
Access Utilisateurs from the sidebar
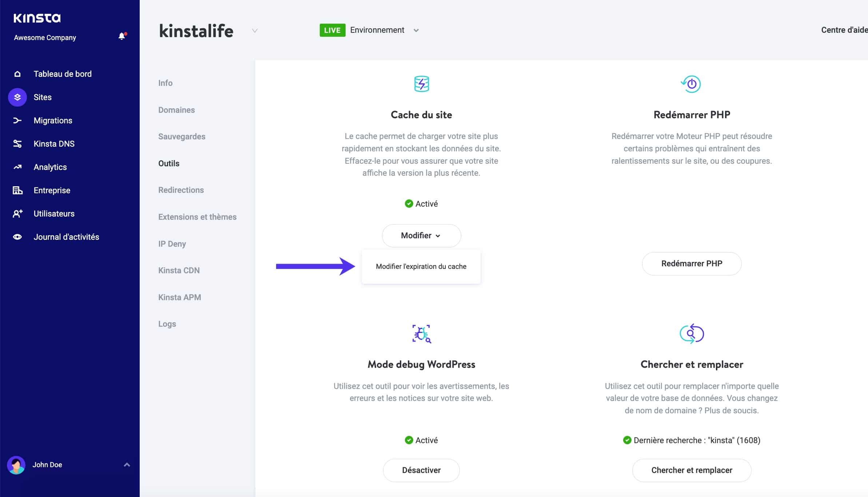tap(54, 214)
